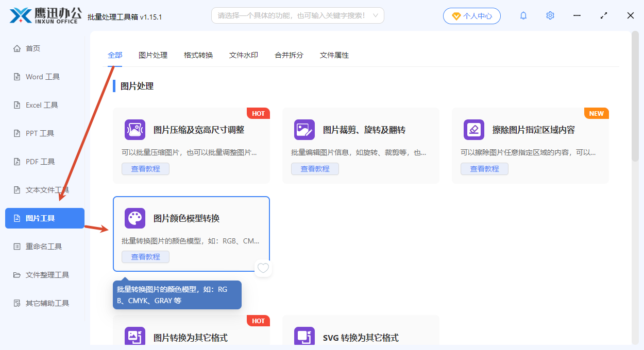
Task: Select 首页 in the sidebar
Action: pos(45,48)
